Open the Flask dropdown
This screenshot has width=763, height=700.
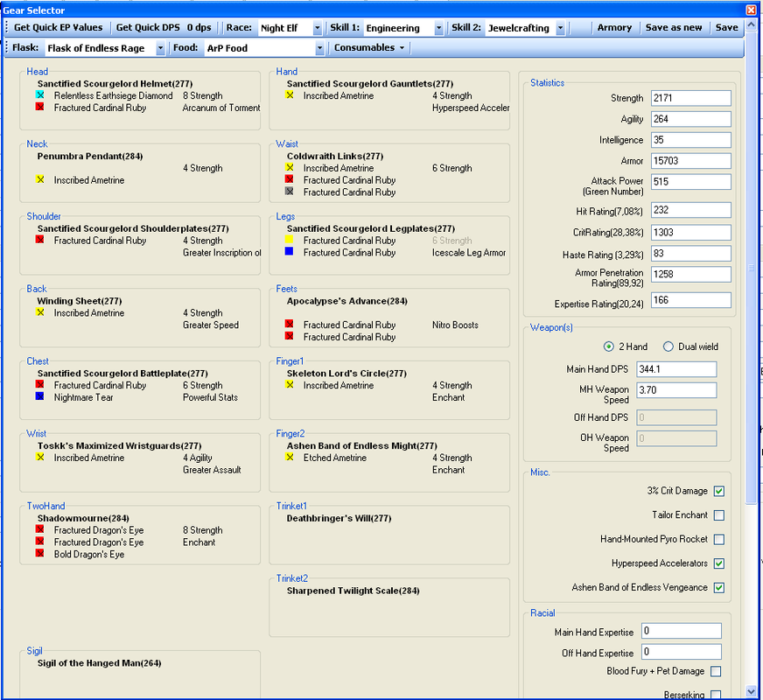pyautogui.click(x=160, y=48)
